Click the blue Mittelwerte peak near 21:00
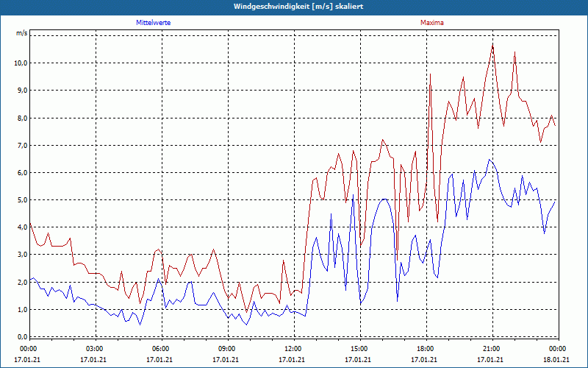The width and height of the screenshot is (588, 368). 490,160
